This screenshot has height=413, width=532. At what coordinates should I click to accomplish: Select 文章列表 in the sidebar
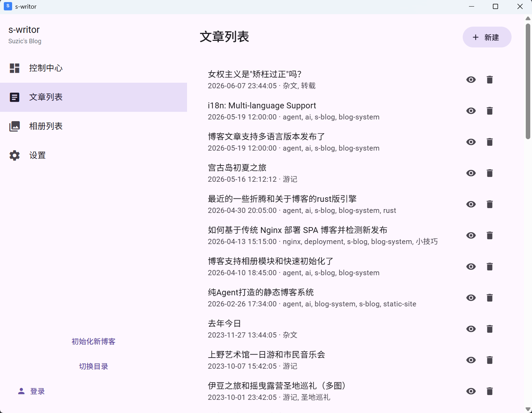[94, 97]
